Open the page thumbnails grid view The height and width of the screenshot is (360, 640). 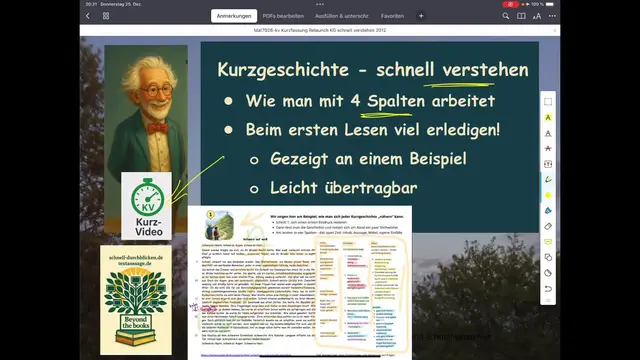tap(106, 16)
